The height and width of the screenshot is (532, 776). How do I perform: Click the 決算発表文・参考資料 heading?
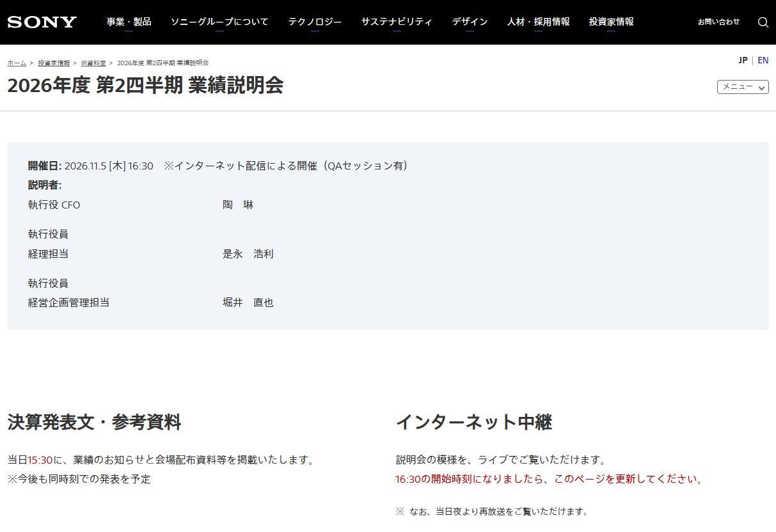pyautogui.click(x=95, y=422)
